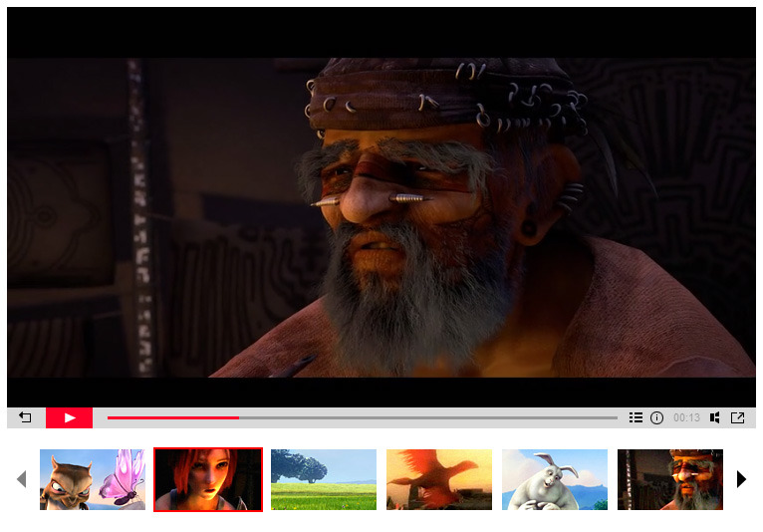Click the 00:13 time display
Screen dimensions: 763x532
686,417
